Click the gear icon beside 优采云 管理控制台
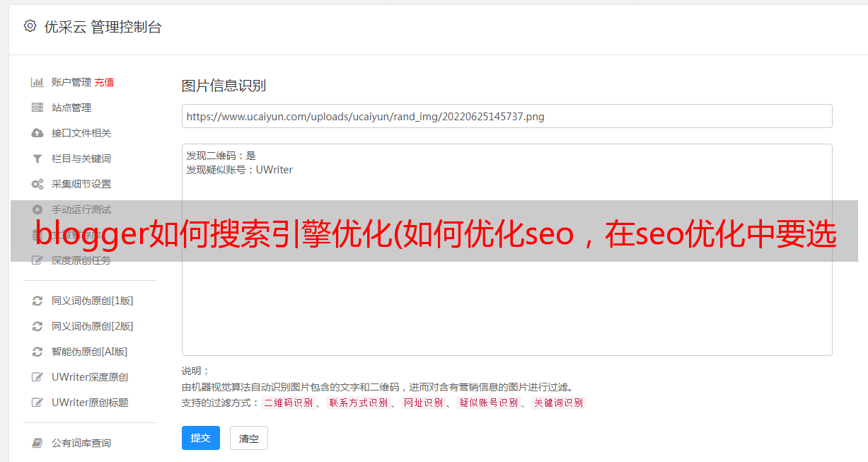This screenshot has height=462, width=868. pyautogui.click(x=30, y=26)
